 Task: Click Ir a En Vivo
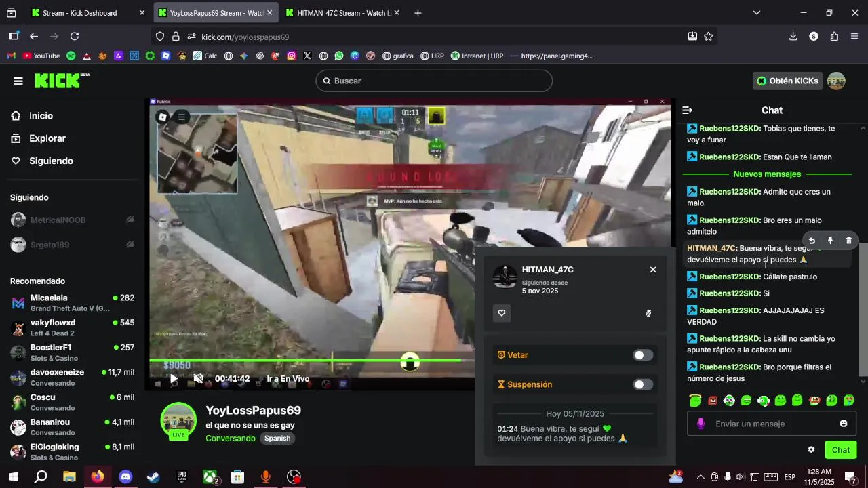[288, 379]
